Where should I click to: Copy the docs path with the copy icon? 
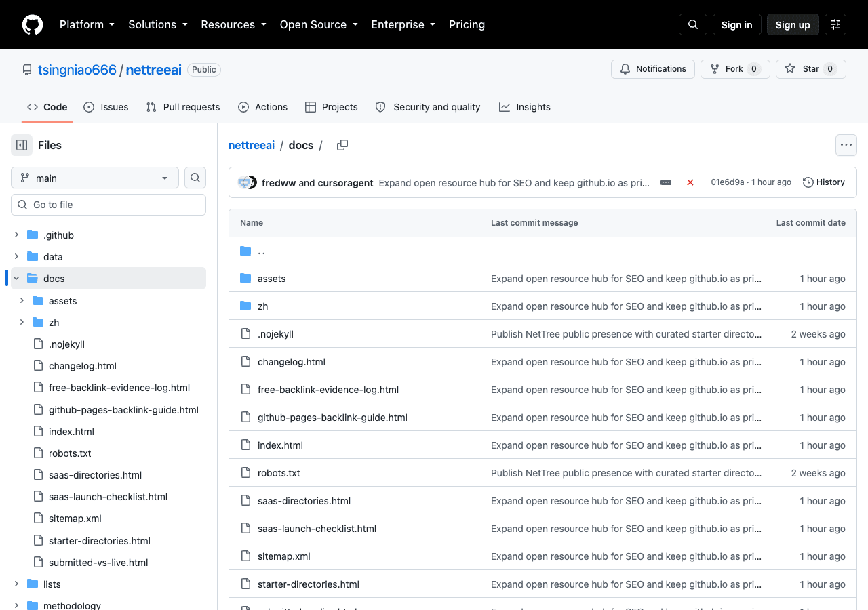pos(342,145)
